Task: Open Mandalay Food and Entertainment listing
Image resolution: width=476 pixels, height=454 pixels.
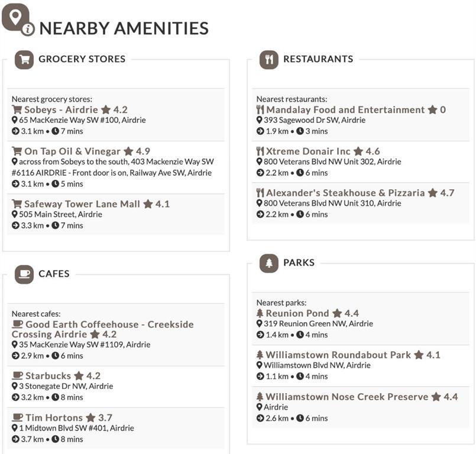Action: (345, 110)
